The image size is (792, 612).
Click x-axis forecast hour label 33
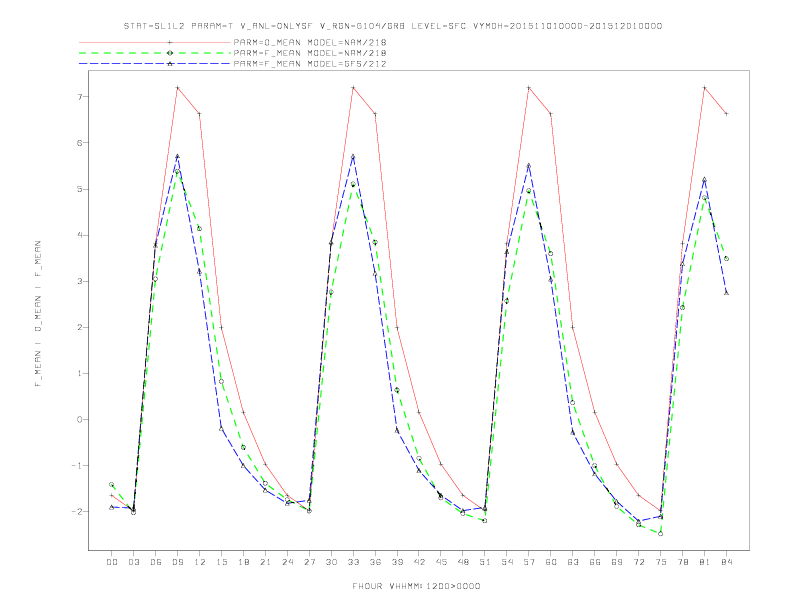[x=353, y=562]
